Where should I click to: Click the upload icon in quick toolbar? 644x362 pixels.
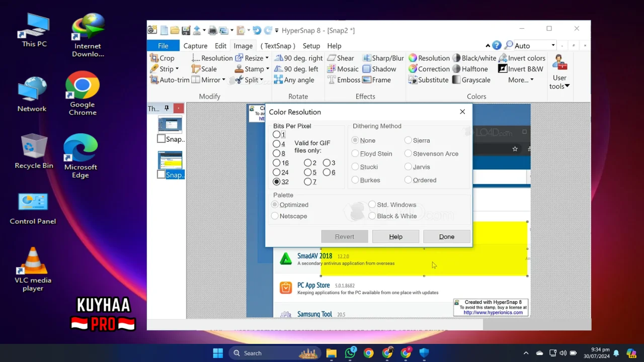197,30
